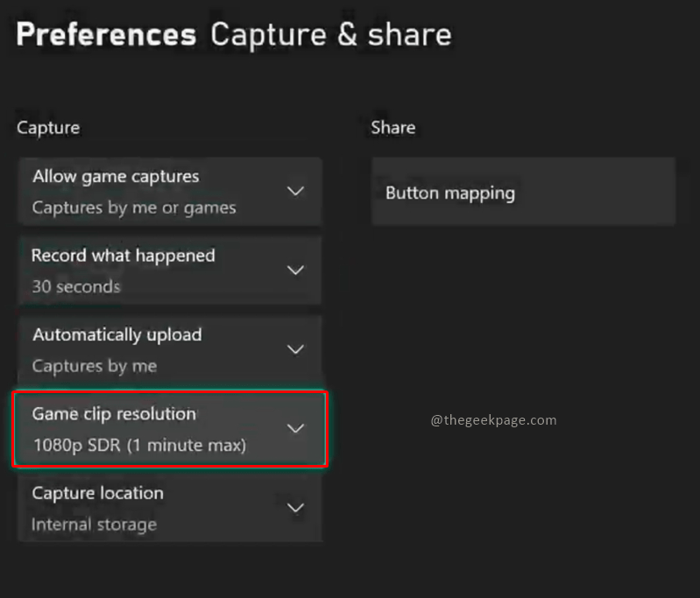Click the chevron arrow next to Record what happened
This screenshot has height=598, width=700.
(296, 271)
